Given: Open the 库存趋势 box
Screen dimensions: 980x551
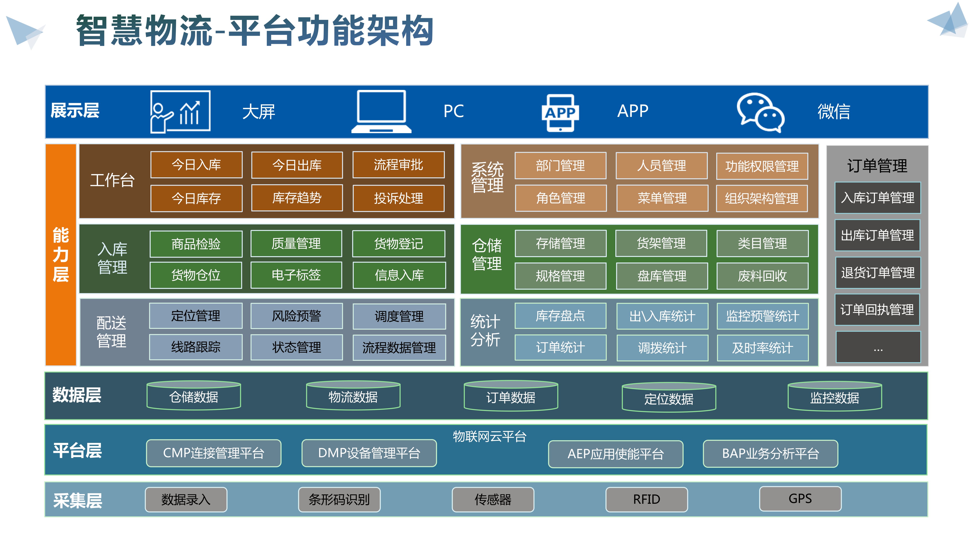Looking at the screenshot, I should pos(297,198).
